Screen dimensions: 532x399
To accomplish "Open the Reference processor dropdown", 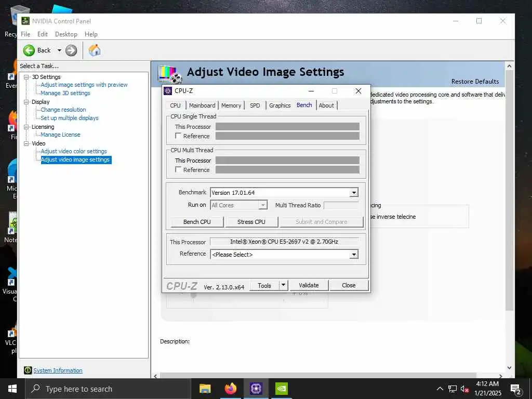I will pyautogui.click(x=353, y=255).
